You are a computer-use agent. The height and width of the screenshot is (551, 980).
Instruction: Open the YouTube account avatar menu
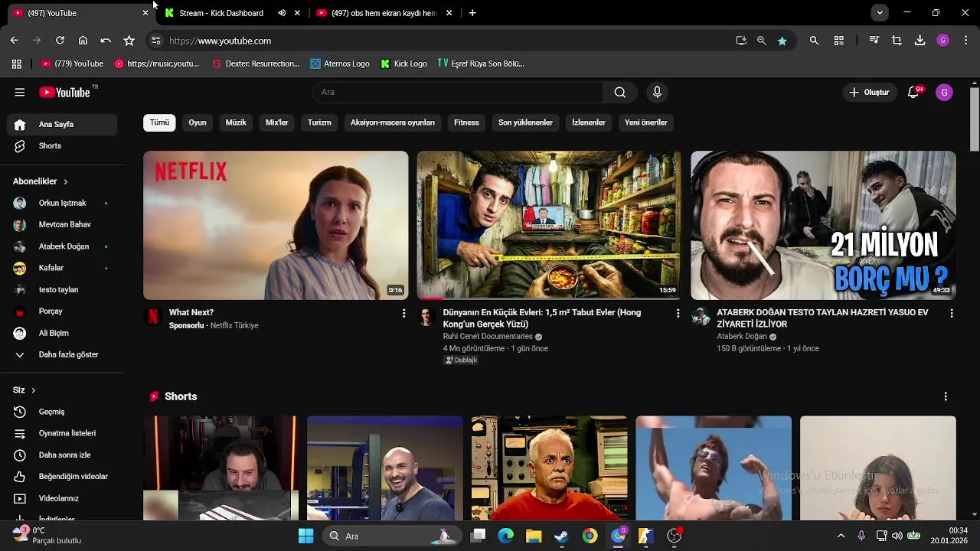(944, 93)
